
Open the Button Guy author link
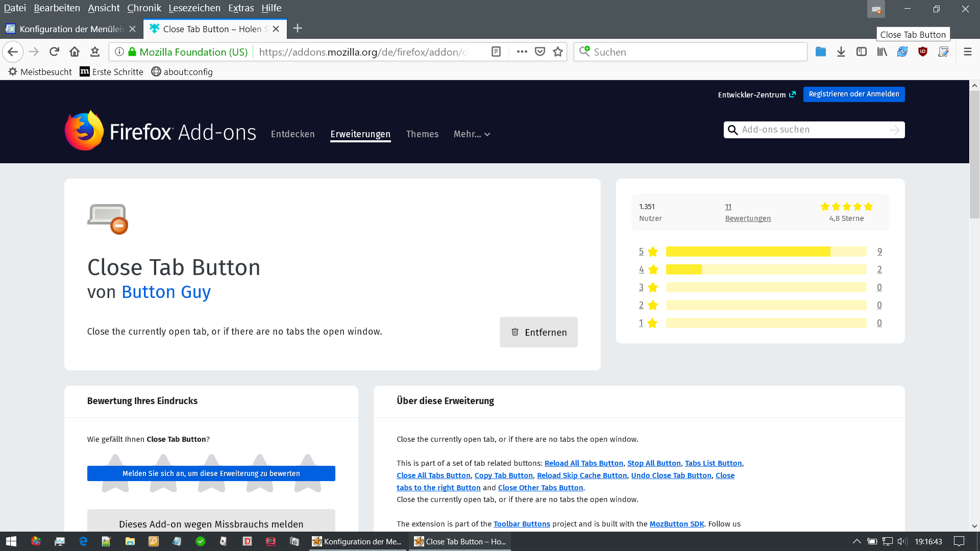pos(166,292)
